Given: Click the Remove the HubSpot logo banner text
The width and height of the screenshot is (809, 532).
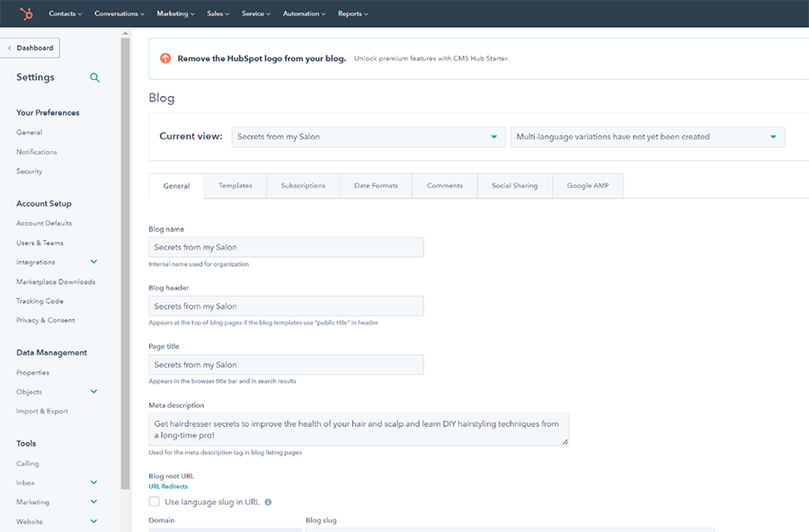Looking at the screenshot, I should (x=262, y=58).
